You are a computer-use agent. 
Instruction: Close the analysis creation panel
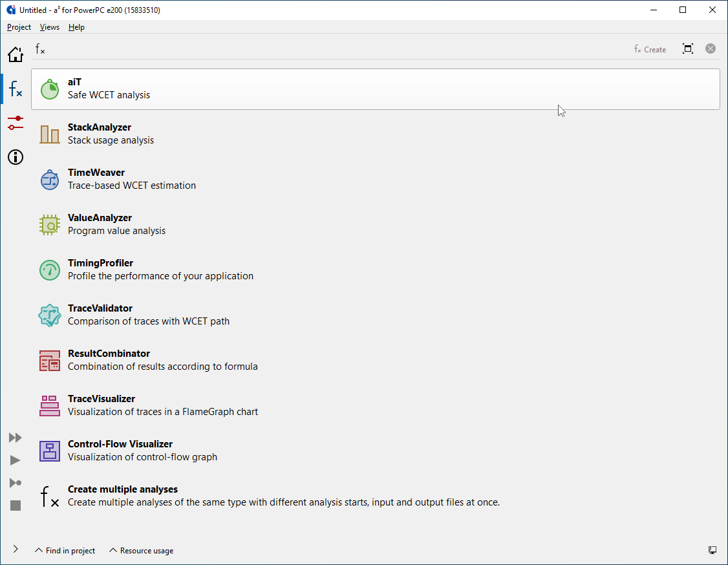coord(711,48)
